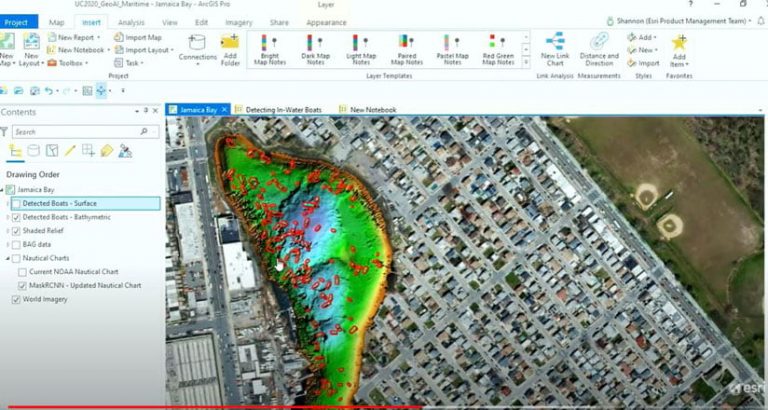This screenshot has height=410, width=768.
Task: Click the Save project icon
Action: pos(34,91)
